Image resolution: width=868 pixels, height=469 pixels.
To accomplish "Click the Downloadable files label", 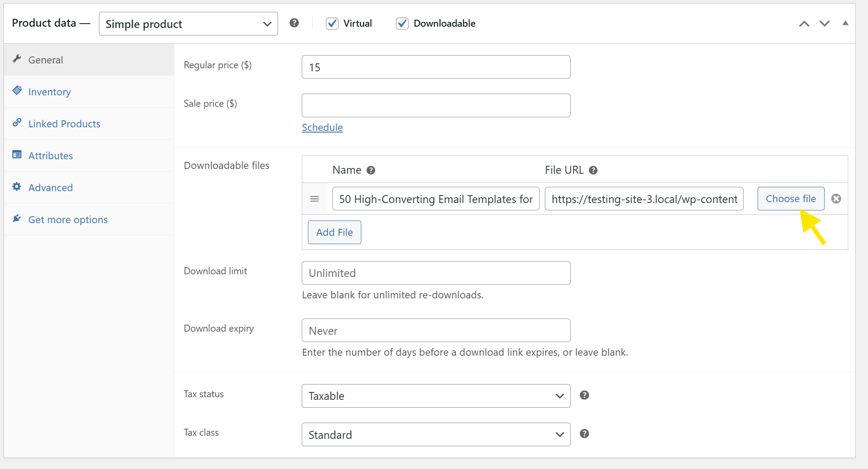I will click(x=226, y=165).
